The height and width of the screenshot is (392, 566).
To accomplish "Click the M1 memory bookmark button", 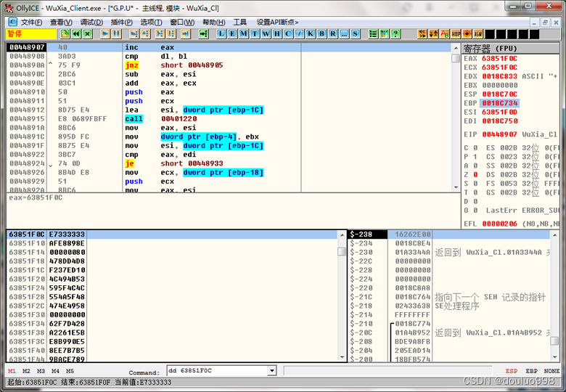I will (x=12, y=371).
